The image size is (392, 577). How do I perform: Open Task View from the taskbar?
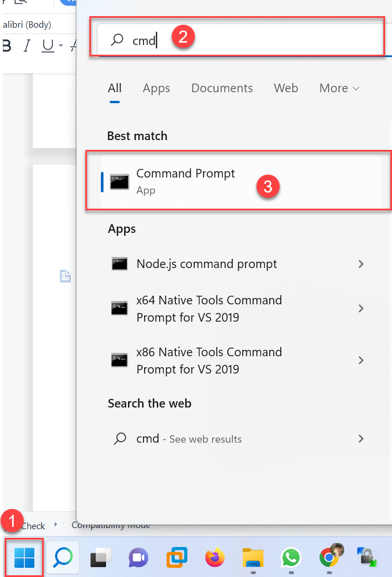(x=100, y=558)
